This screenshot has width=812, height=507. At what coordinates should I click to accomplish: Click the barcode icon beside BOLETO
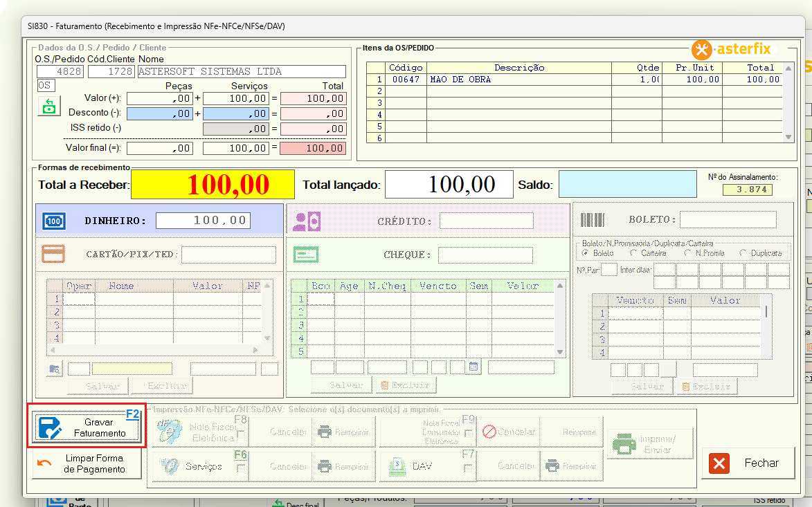pos(593,220)
